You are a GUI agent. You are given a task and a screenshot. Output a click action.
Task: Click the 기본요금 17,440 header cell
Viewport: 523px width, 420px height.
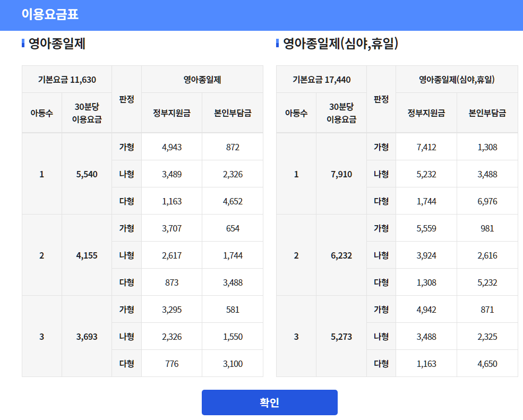click(322, 80)
